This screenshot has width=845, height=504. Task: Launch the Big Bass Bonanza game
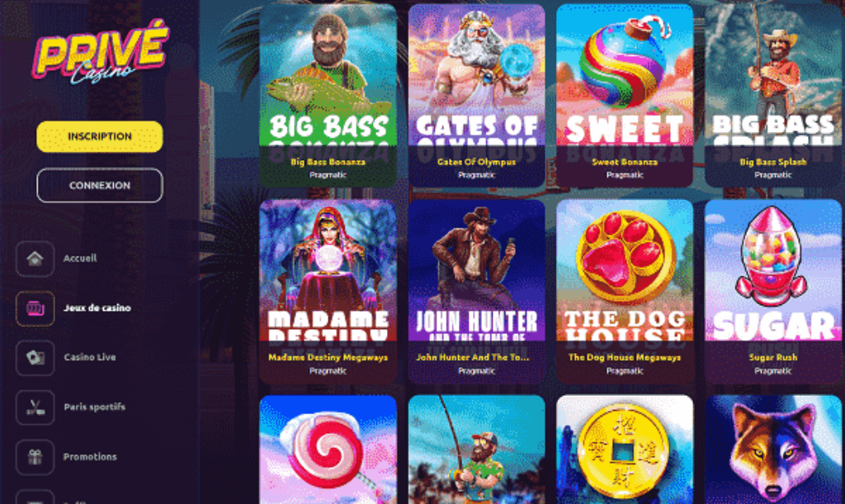(328, 96)
